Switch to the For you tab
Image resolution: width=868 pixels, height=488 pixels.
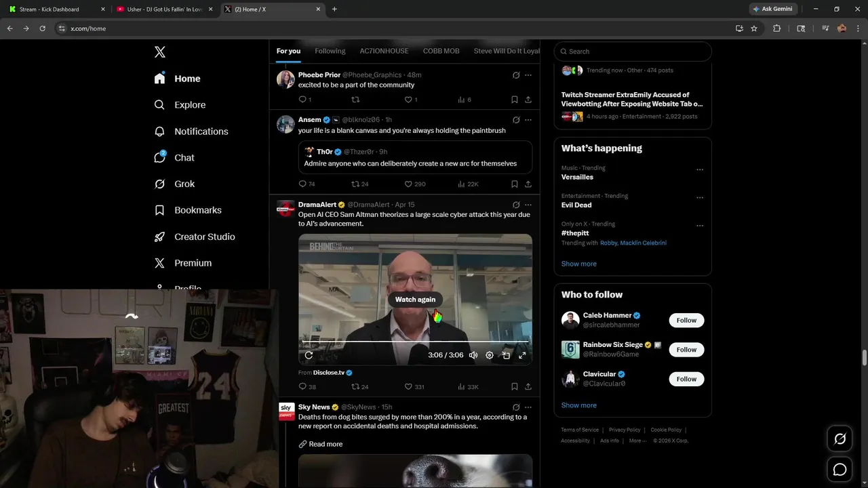tap(288, 51)
